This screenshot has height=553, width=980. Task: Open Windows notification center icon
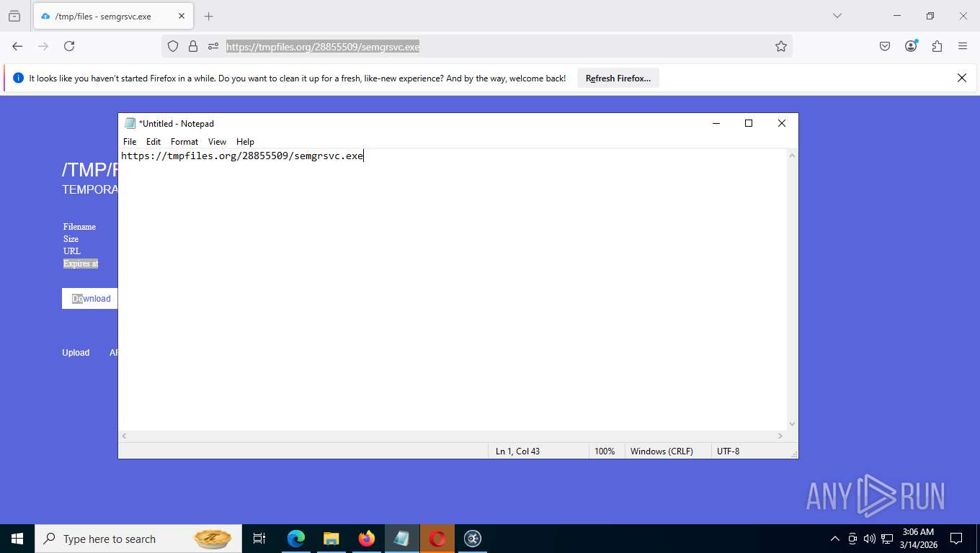coord(956,539)
